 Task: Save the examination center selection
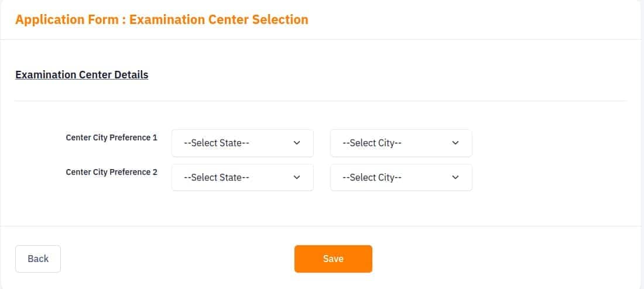[x=333, y=259]
